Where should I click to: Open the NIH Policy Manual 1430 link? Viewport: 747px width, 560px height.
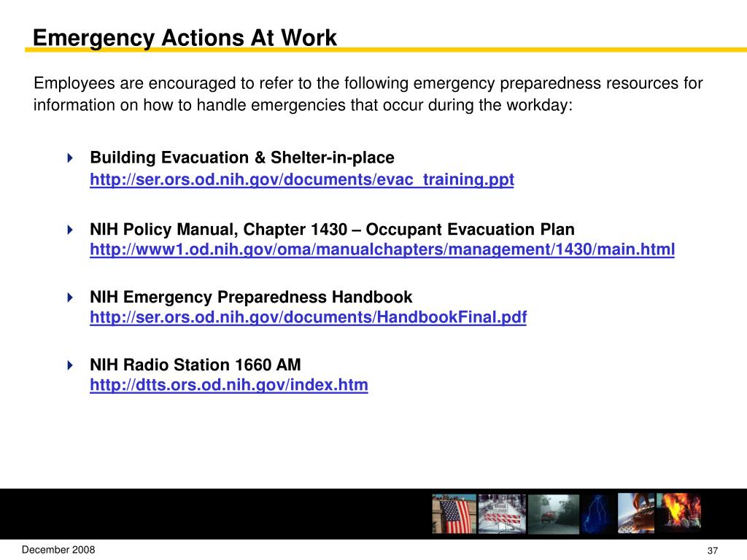tap(382, 249)
